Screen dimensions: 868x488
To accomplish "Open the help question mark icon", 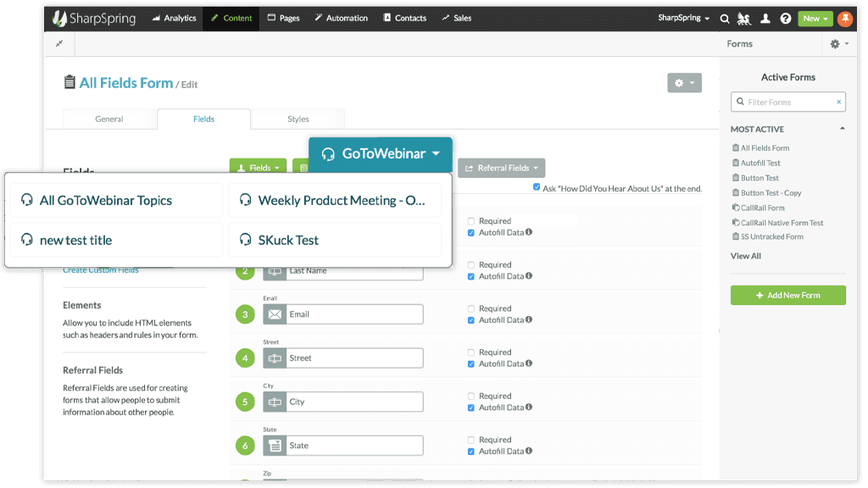I will point(786,19).
